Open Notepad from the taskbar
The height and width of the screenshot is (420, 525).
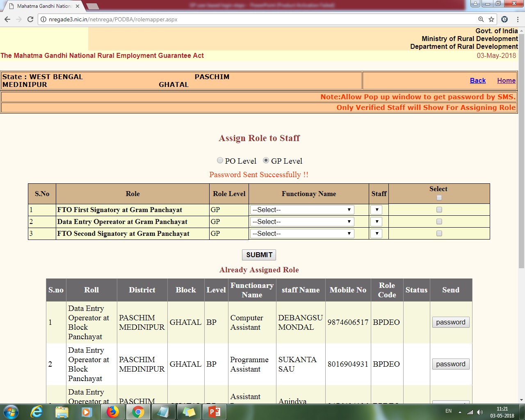point(163,411)
